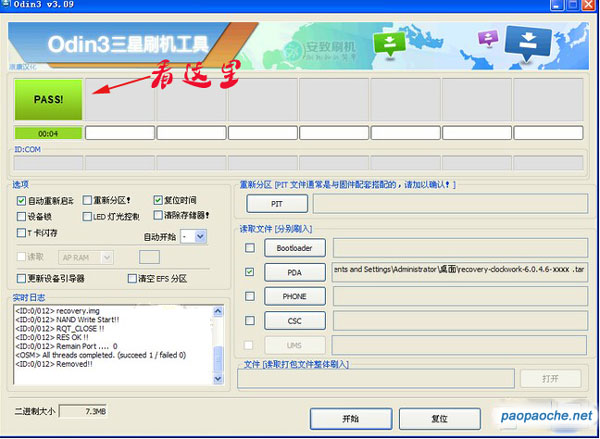Click the log scrollbar thumb

(218, 359)
